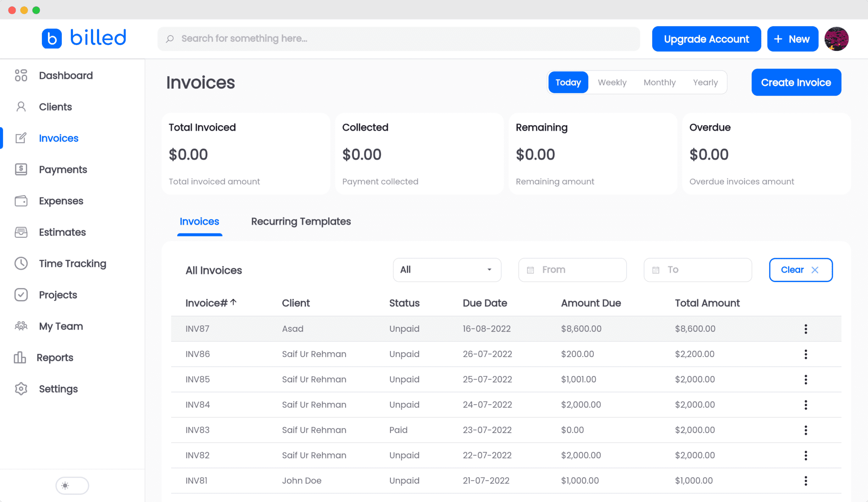Viewport: 868px width, 502px height.
Task: Toggle dark mode switch at sidebar bottom
Action: [72, 485]
